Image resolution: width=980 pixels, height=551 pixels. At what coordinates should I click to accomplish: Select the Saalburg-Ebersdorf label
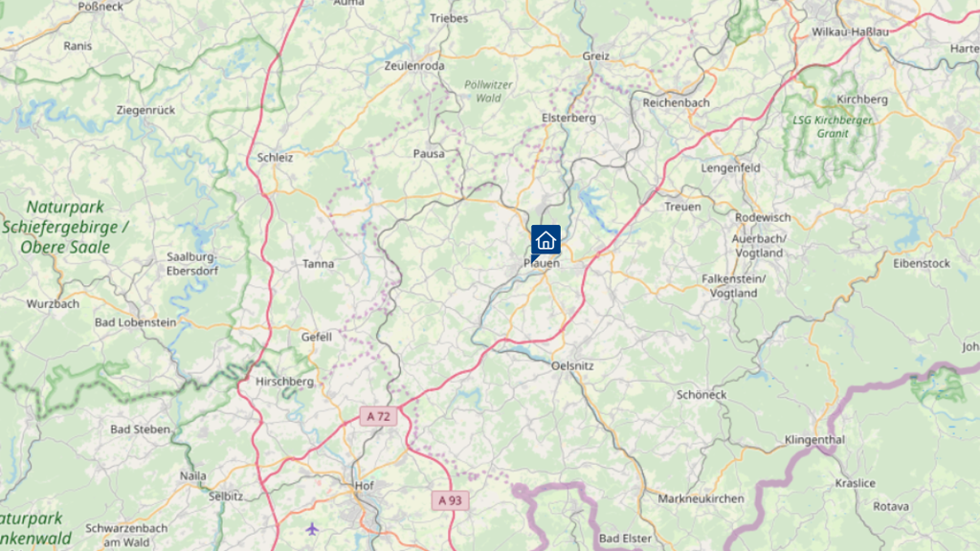pyautogui.click(x=191, y=264)
